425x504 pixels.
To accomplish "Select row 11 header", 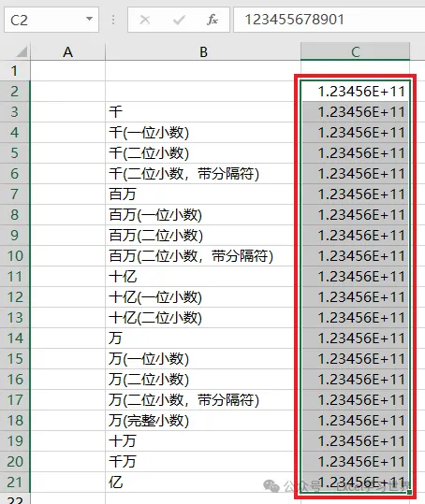I will pos(14,277).
